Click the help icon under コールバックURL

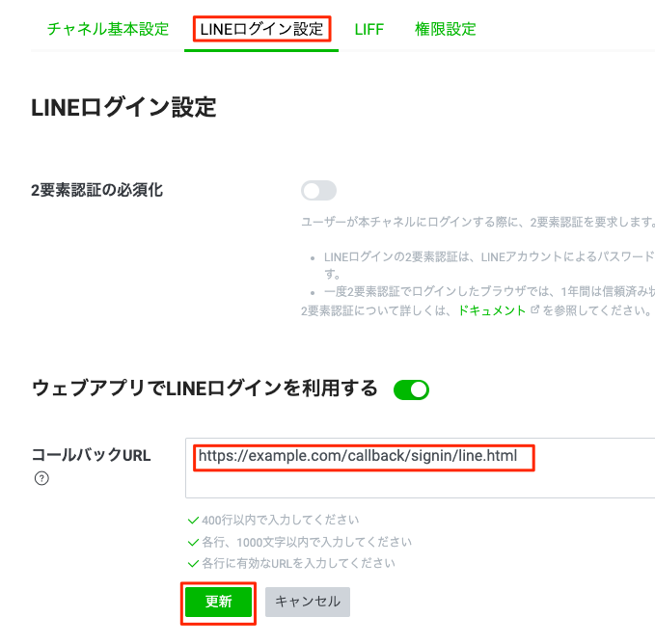coord(41,478)
